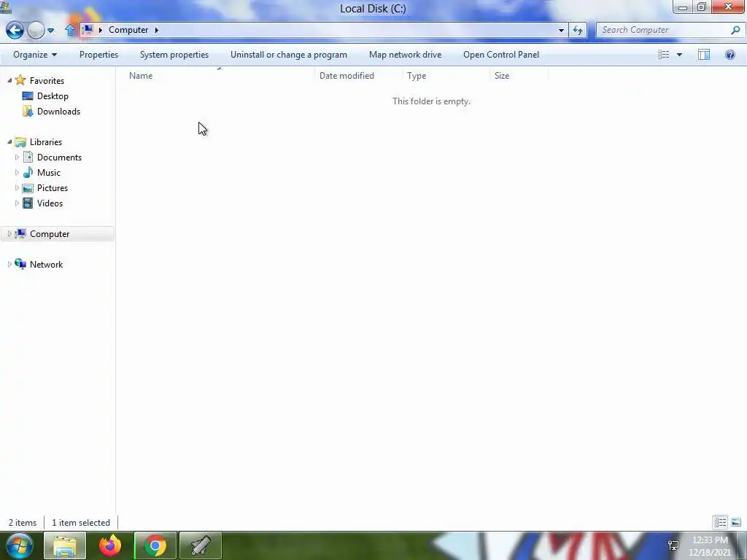
Task: Switch to details view from status bar
Action: point(720,522)
